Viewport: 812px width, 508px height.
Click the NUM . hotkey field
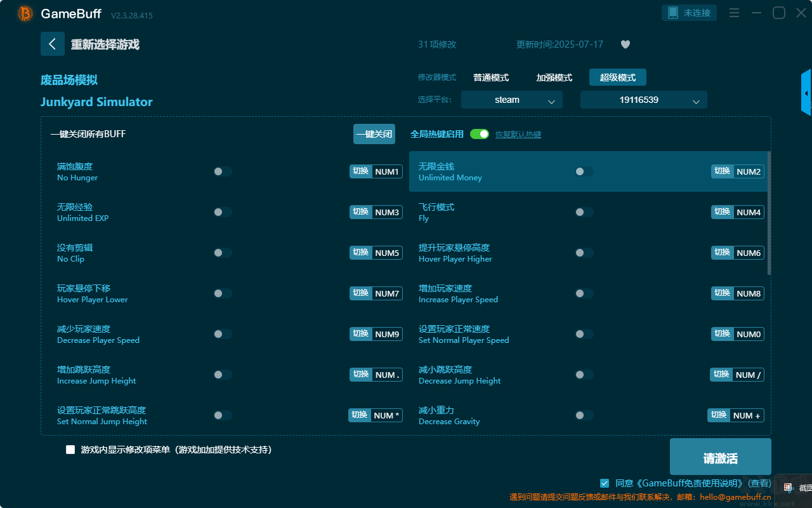point(387,375)
